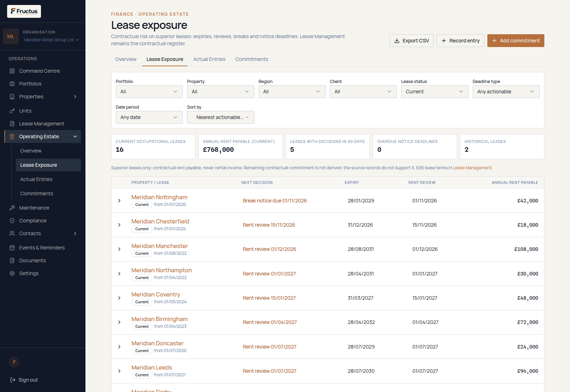Open Settings page
Viewport: 570px width, 392px height.
[x=42, y=273]
